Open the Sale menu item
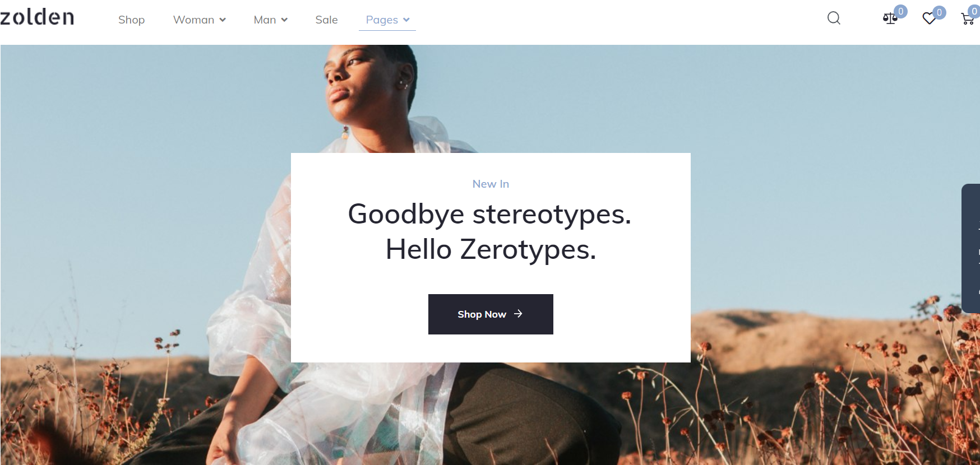The image size is (980, 465). (x=326, y=20)
